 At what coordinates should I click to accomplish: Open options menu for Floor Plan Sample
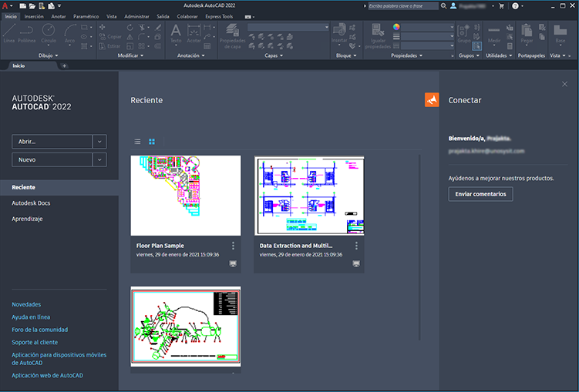(233, 246)
